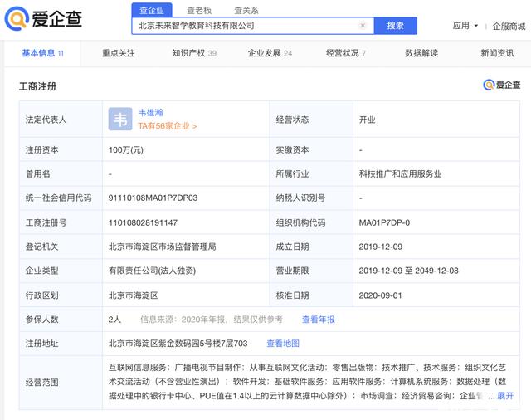The image size is (531, 420).
Task: Switch to the 查老板 tab
Action: coord(199,11)
